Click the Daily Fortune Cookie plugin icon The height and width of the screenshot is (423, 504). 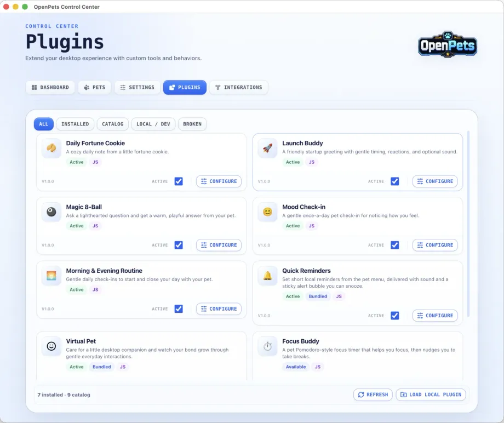(x=51, y=148)
